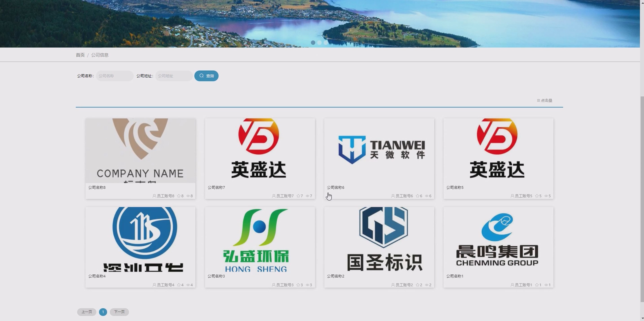The width and height of the screenshot is (644, 321).
Task: Click the eye views icon on 公司名称5 card
Action: 546,196
